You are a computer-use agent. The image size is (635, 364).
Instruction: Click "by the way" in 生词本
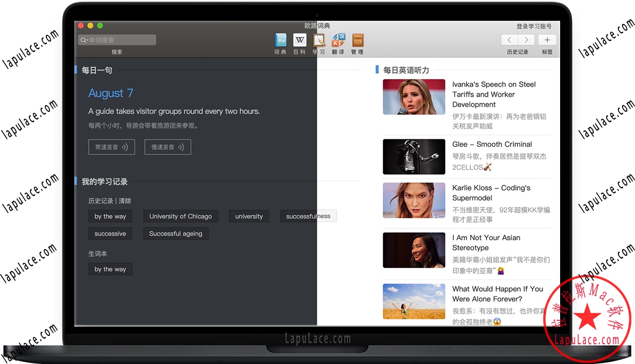click(110, 269)
